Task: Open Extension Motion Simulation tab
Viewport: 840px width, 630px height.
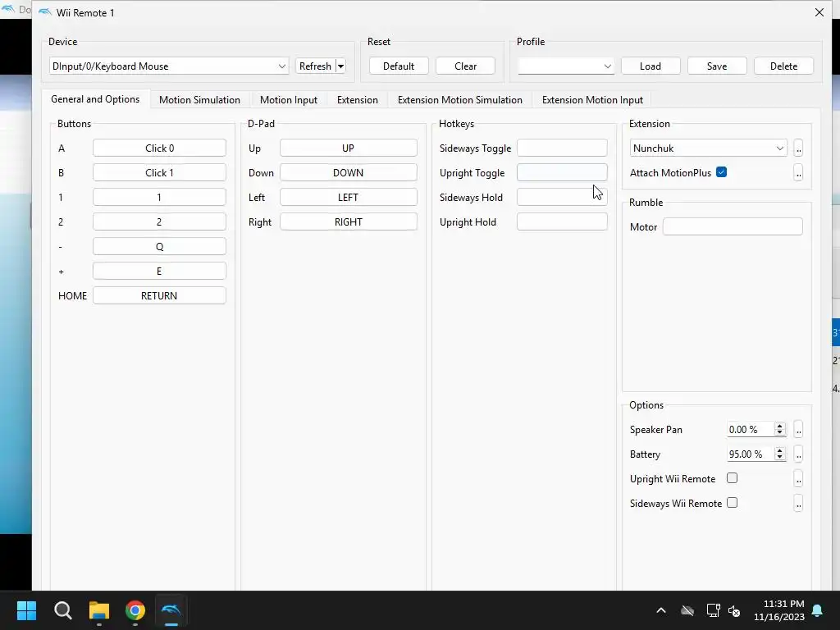Action: 459,99
